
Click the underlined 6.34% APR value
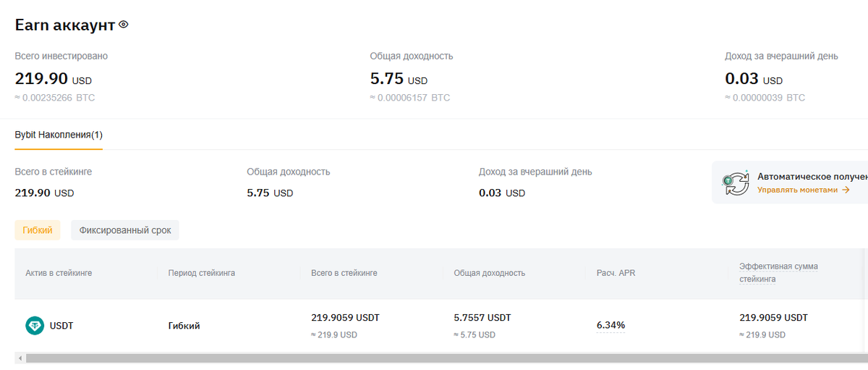click(x=610, y=325)
